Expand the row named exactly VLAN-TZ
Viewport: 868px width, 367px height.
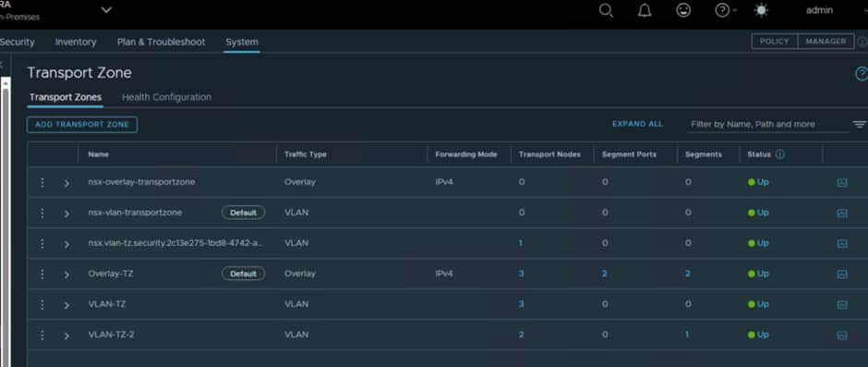pos(66,305)
